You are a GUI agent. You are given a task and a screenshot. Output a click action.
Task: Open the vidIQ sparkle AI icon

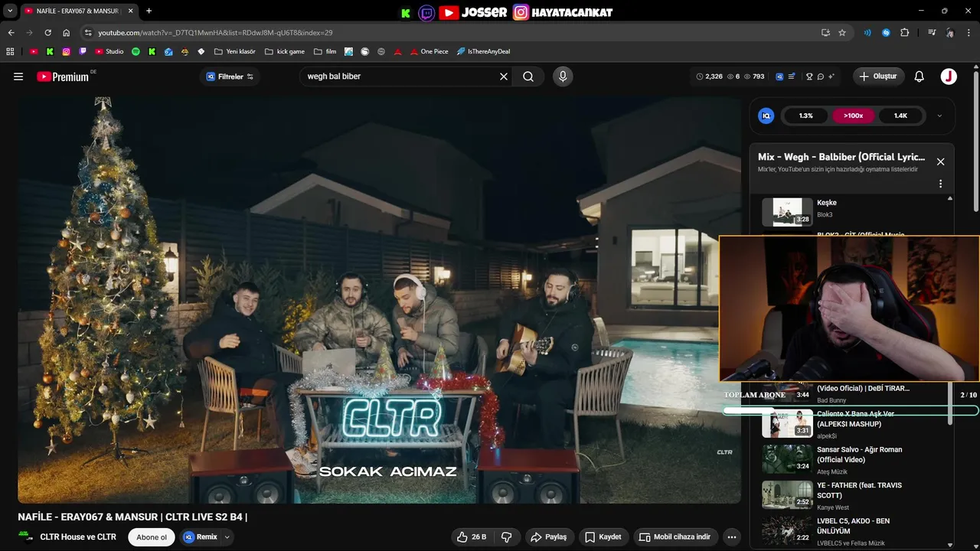pyautogui.click(x=831, y=77)
